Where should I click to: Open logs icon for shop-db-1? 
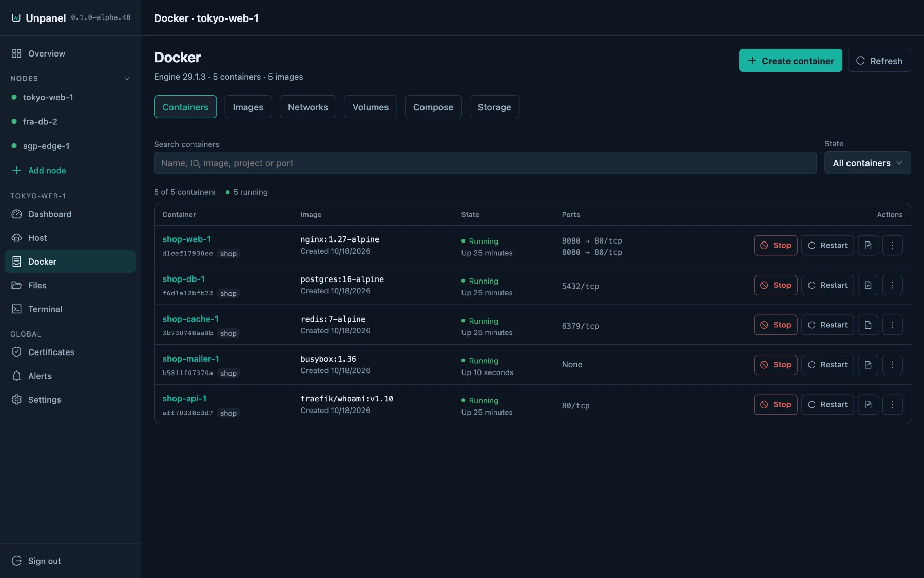point(868,285)
